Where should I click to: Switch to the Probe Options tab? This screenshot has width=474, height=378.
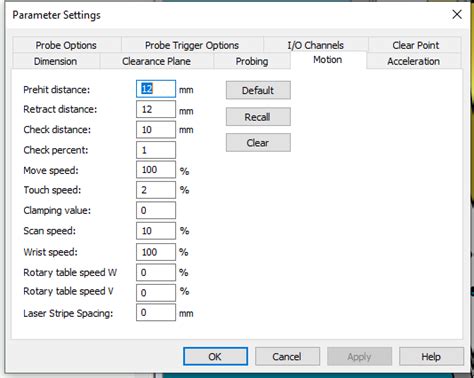pos(66,45)
